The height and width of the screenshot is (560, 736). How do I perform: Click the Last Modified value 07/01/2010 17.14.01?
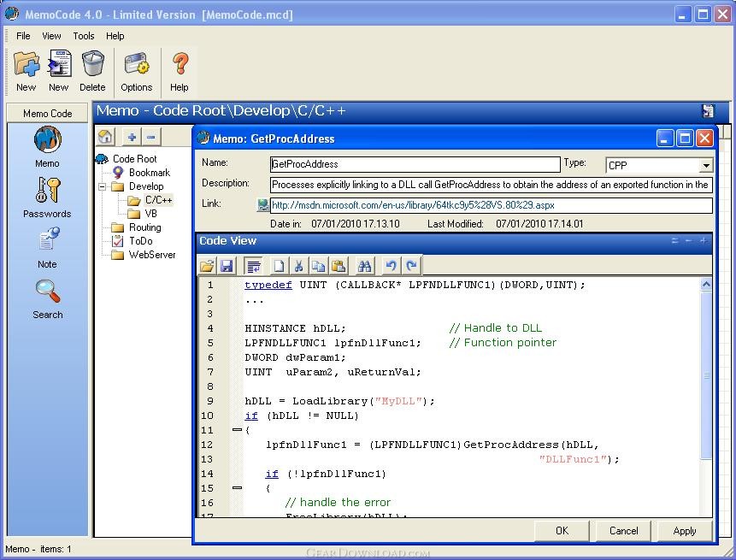[539, 224]
